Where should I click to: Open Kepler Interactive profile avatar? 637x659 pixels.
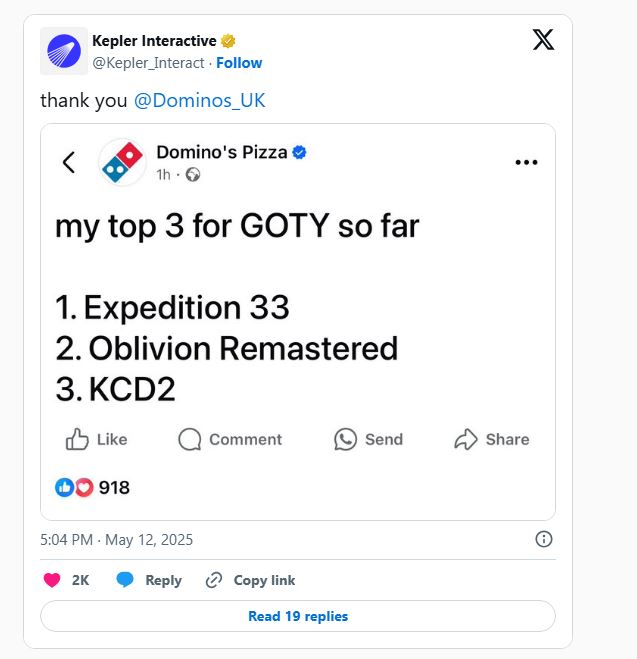63,51
